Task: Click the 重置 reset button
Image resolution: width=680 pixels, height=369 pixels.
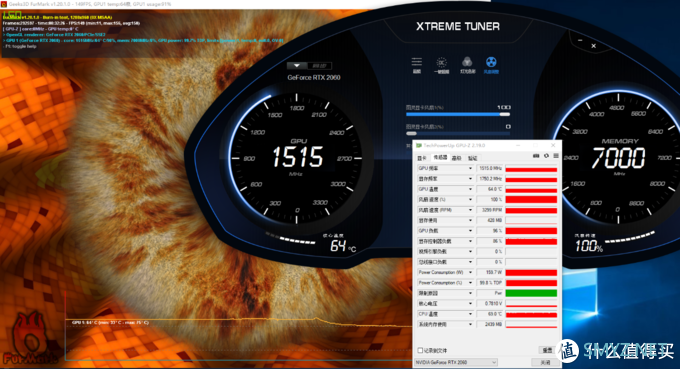Action: (547, 350)
